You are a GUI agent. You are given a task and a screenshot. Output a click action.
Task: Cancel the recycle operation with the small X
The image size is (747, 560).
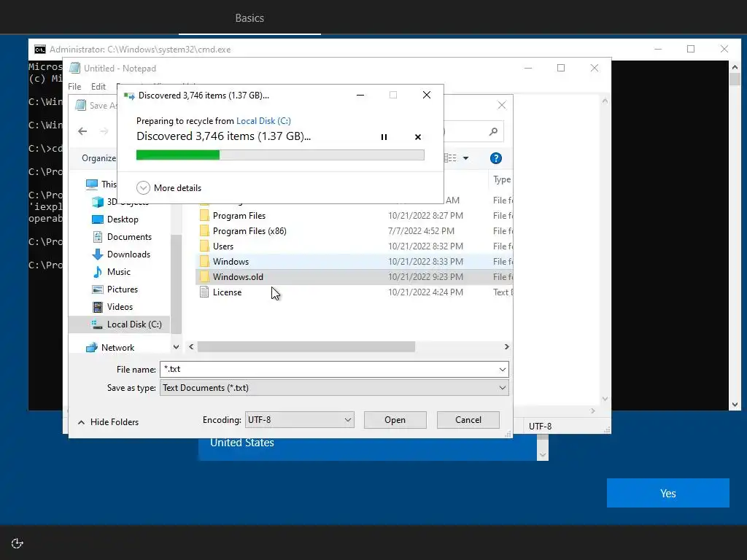click(x=418, y=137)
